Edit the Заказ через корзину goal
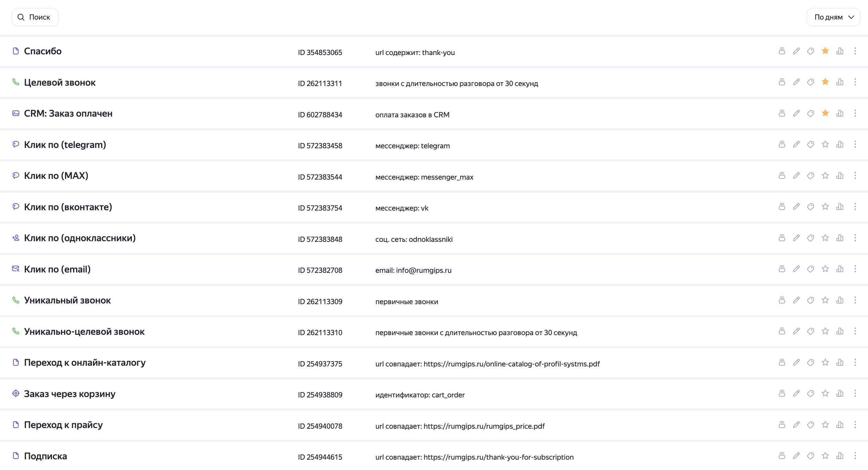This screenshot has height=470, width=868. [796, 393]
